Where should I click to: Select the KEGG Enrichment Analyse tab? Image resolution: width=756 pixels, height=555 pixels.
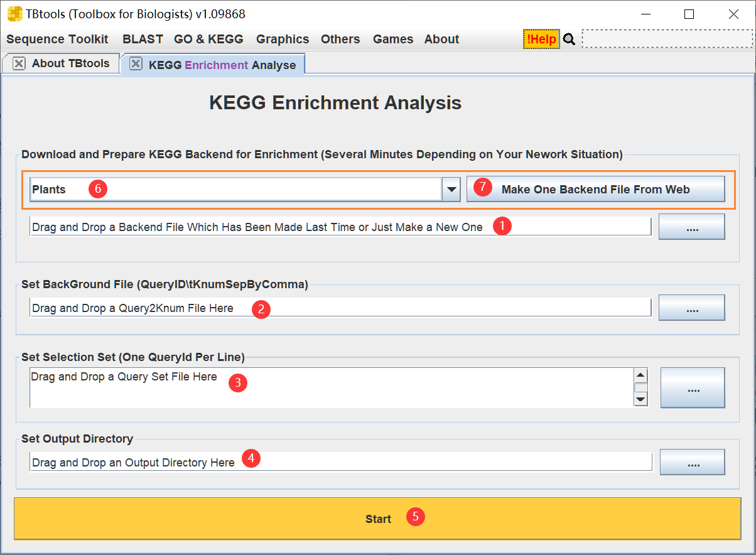point(222,65)
